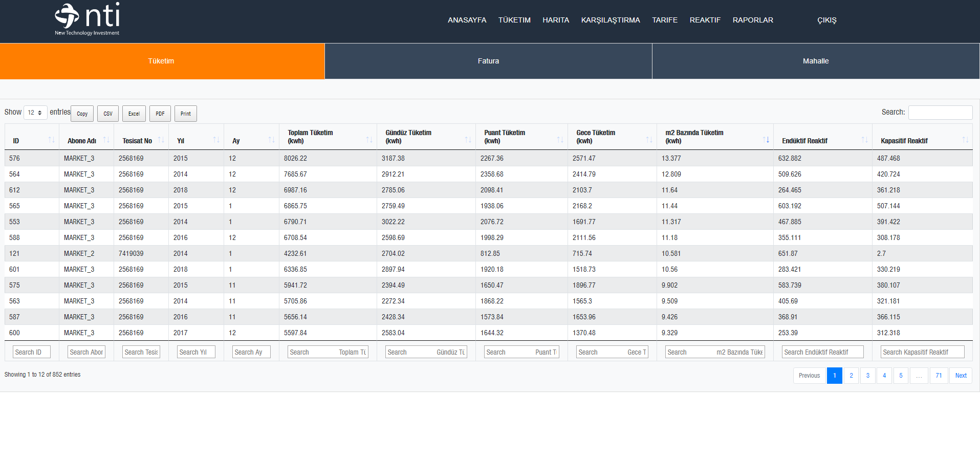Click the Search m2 Bazında Tüketim field
Viewport: 980px width, 459px height.
pyautogui.click(x=715, y=352)
